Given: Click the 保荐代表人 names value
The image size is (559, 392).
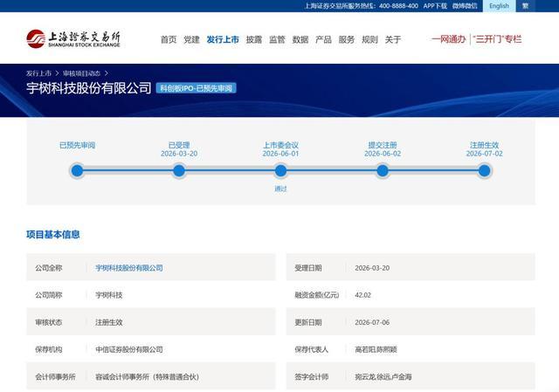Looking at the screenshot, I should tap(376, 349).
